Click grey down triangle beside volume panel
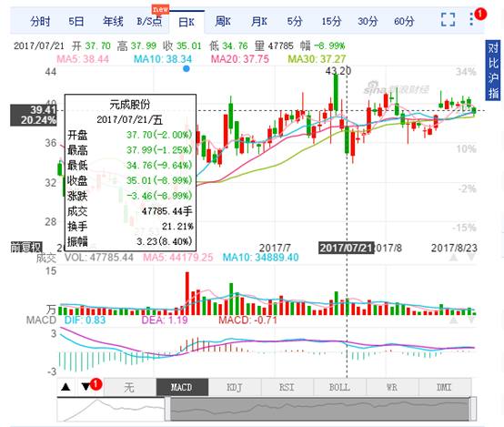 (x=471, y=257)
